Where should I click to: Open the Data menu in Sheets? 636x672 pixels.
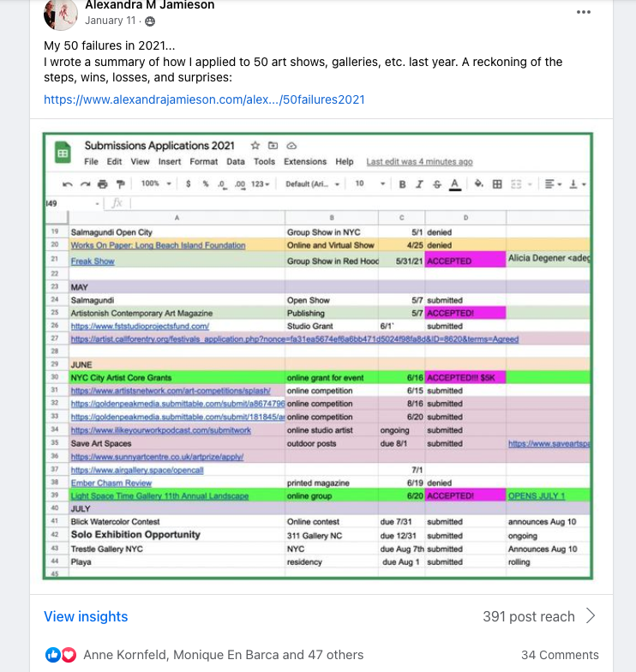pyautogui.click(x=236, y=161)
